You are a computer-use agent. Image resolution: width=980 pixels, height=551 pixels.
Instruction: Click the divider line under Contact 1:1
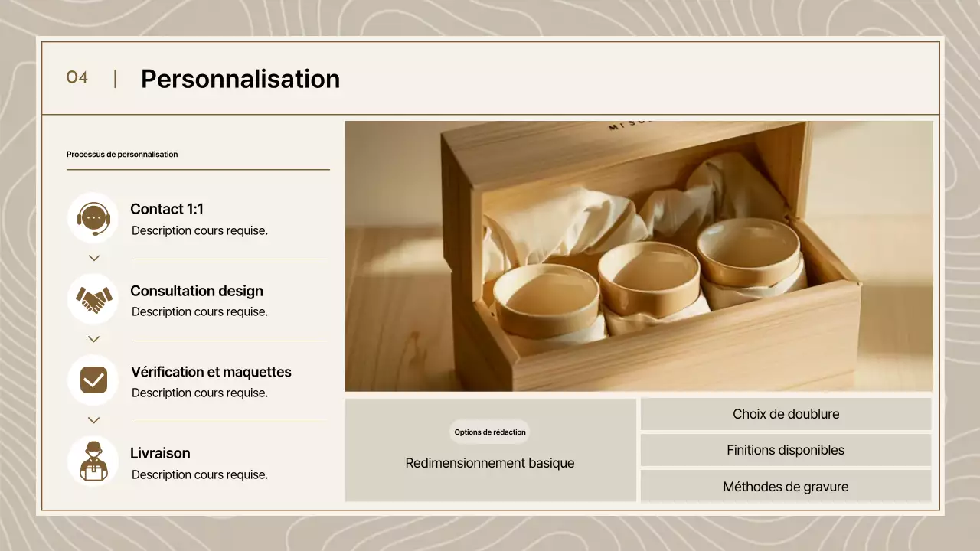click(230, 259)
